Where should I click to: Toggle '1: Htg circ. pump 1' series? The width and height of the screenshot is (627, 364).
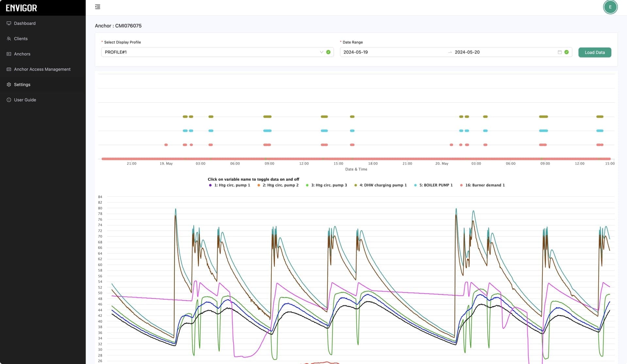click(232, 185)
